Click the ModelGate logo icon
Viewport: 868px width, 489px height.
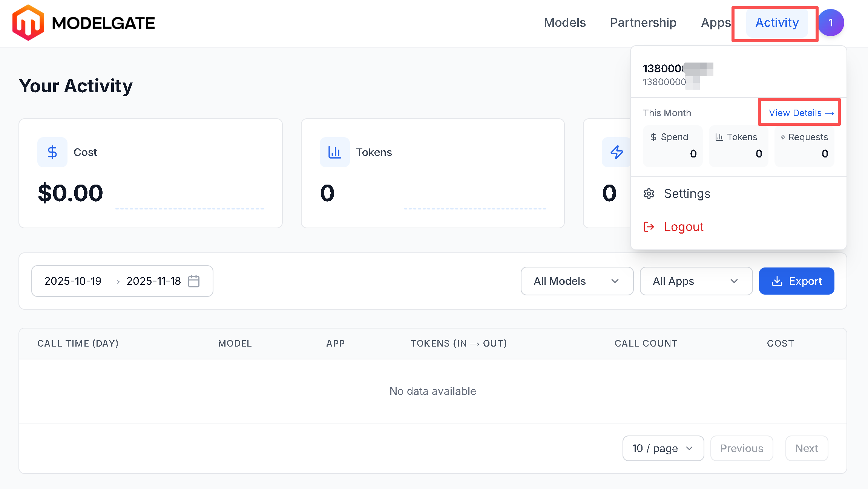point(28,23)
